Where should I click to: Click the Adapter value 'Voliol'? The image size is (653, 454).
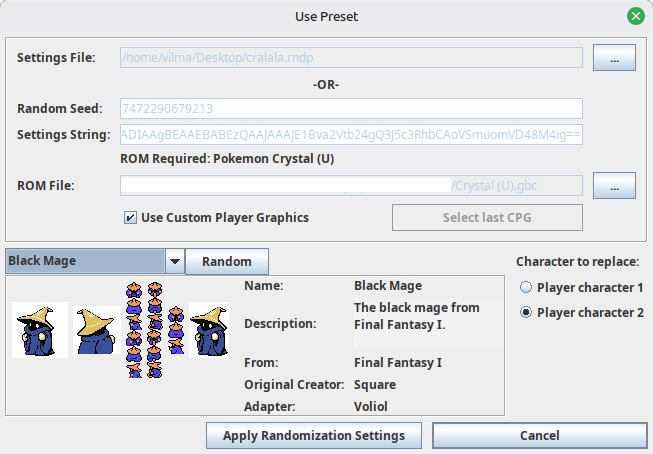(371, 407)
